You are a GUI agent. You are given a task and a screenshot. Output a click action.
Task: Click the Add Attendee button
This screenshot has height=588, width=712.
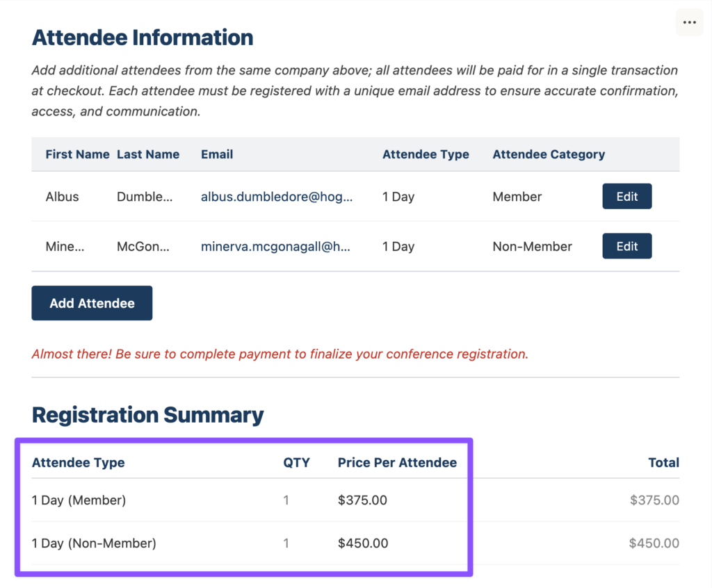point(91,303)
